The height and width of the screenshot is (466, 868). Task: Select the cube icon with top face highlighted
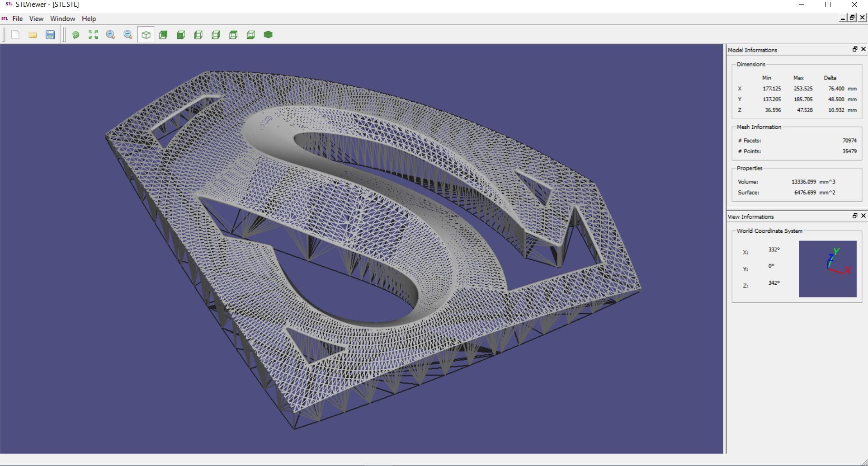[233, 35]
